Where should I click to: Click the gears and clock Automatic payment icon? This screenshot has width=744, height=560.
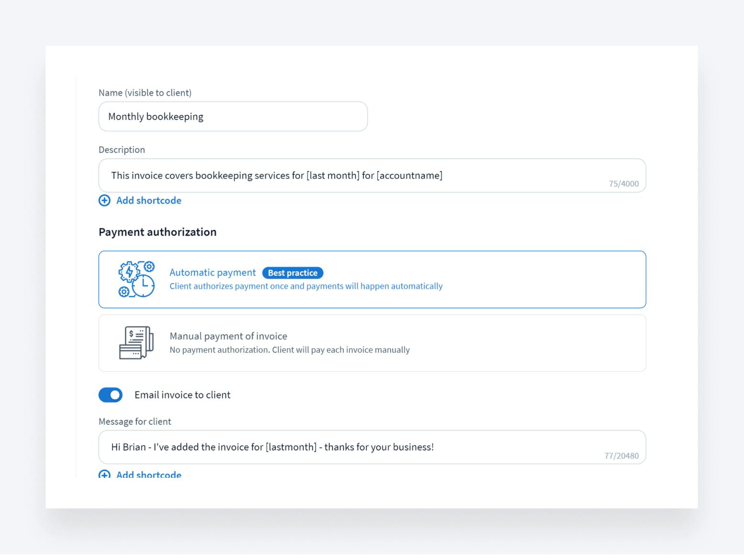(x=136, y=280)
